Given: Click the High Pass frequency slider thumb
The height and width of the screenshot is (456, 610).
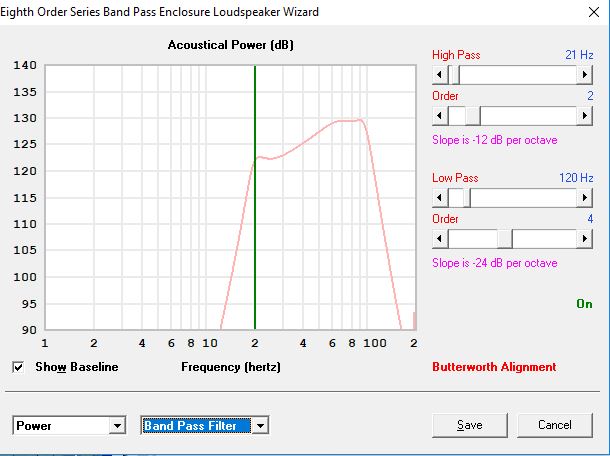Looking at the screenshot, I should (x=454, y=74).
